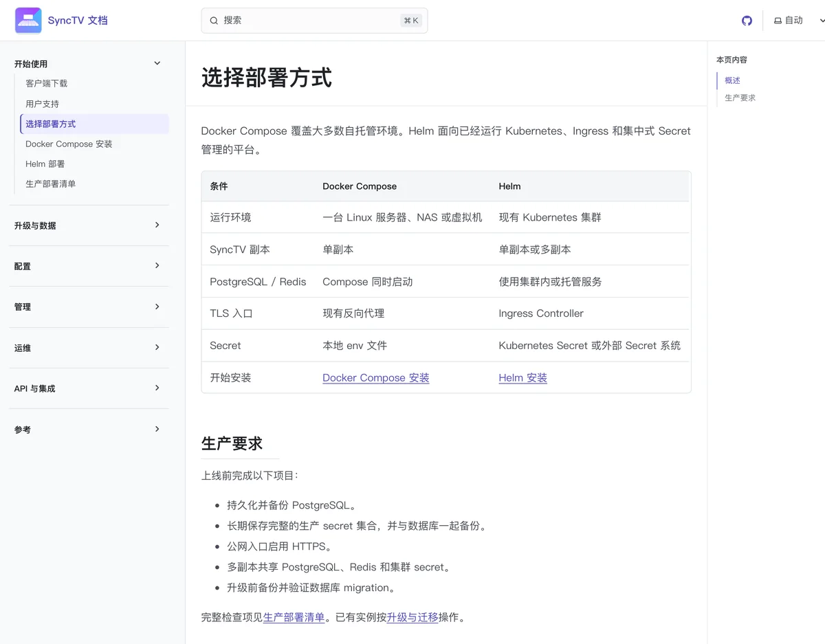The image size is (825, 644).
Task: Click the 搜索 search field
Action: click(x=314, y=21)
